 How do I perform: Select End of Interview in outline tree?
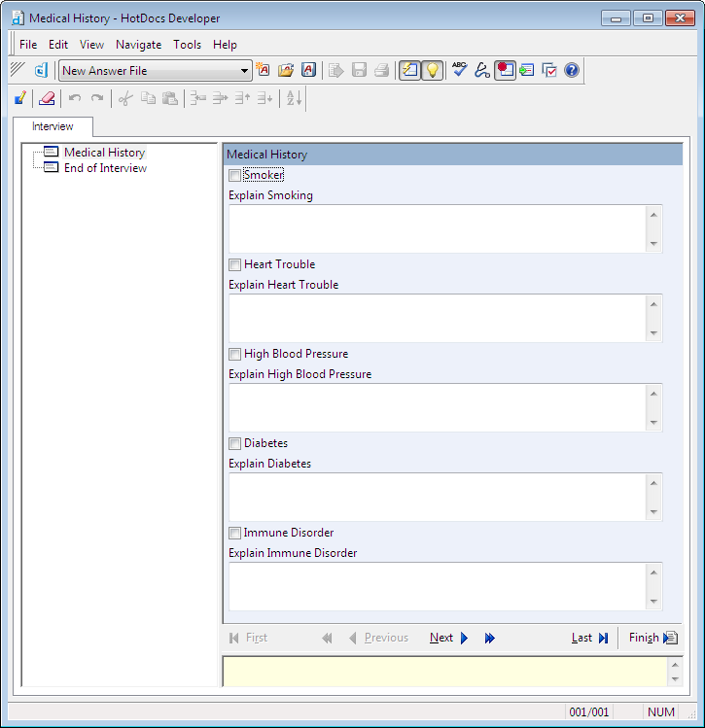pos(105,168)
